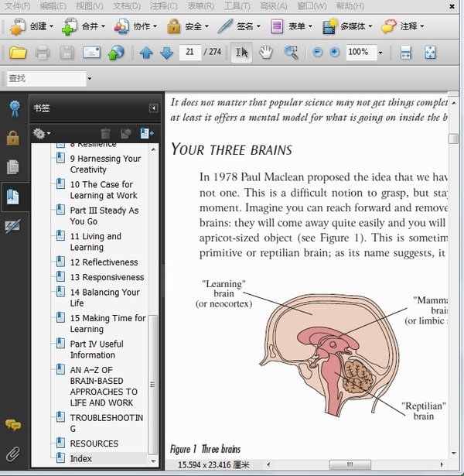The width and height of the screenshot is (464, 476).
Task: Open the signatures ribbon panel icon
Action: click(x=15, y=108)
